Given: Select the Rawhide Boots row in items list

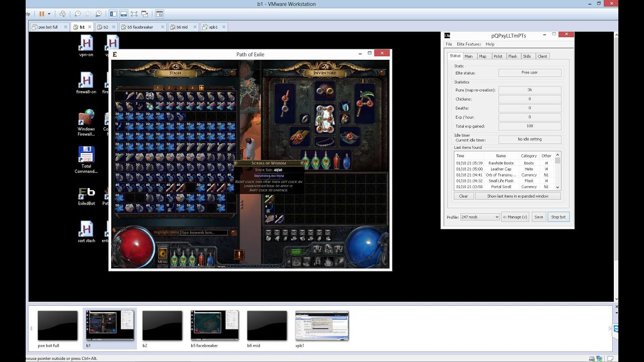Looking at the screenshot, I should coord(504,163).
